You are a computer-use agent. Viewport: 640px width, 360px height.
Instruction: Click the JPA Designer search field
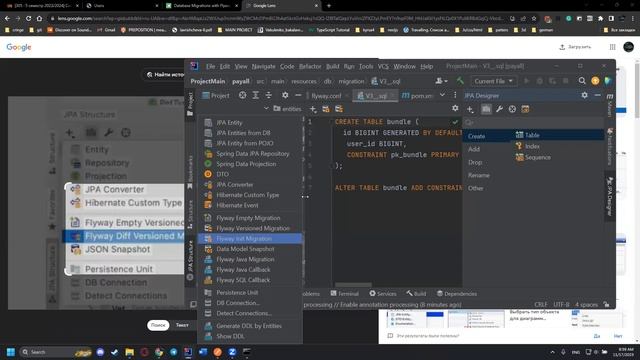click(x=533, y=122)
